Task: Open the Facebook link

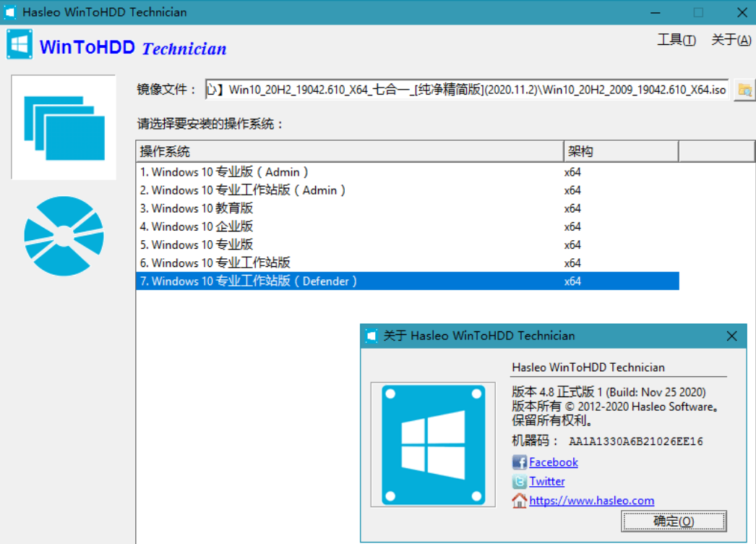Action: [x=554, y=462]
